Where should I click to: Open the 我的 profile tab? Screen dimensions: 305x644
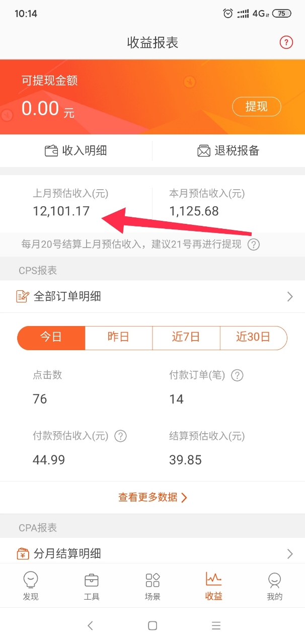[274, 586]
